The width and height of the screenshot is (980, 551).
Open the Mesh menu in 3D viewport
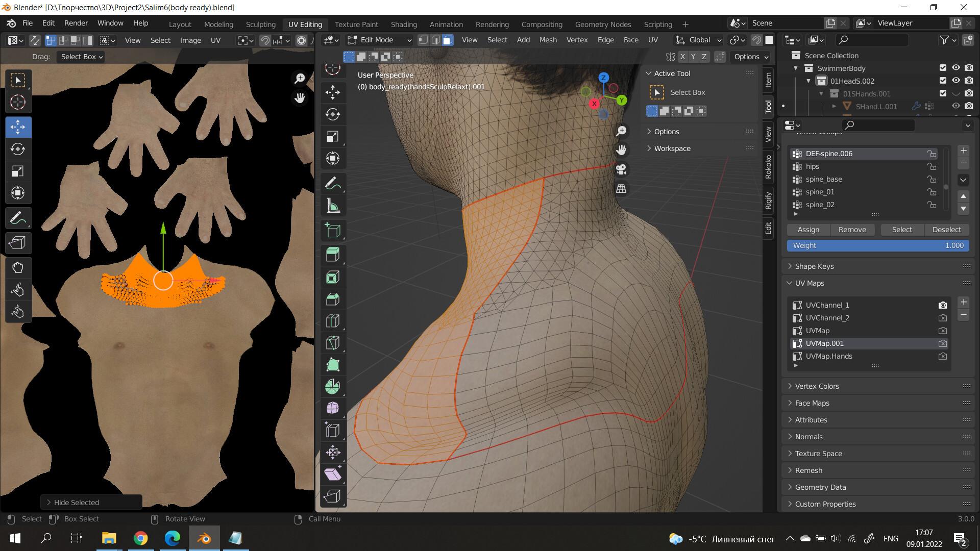pos(548,40)
